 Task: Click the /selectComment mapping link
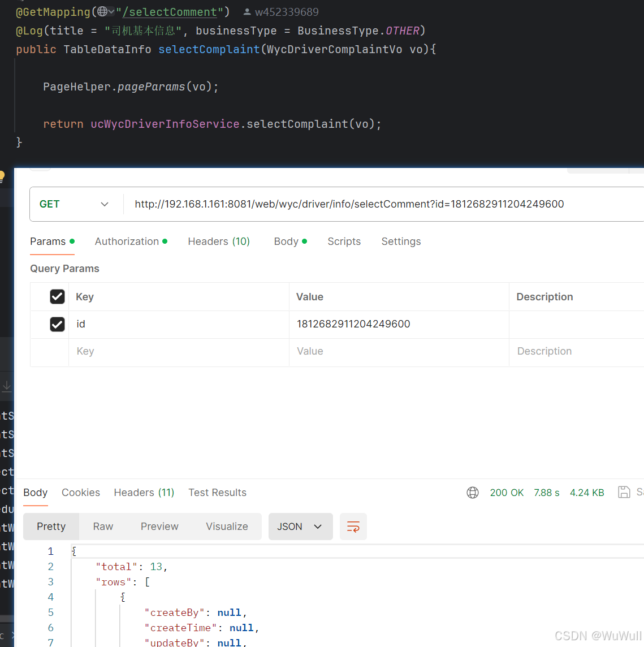170,12
